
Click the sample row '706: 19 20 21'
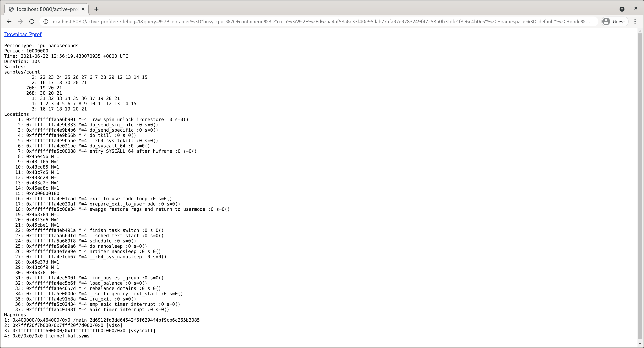(44, 88)
